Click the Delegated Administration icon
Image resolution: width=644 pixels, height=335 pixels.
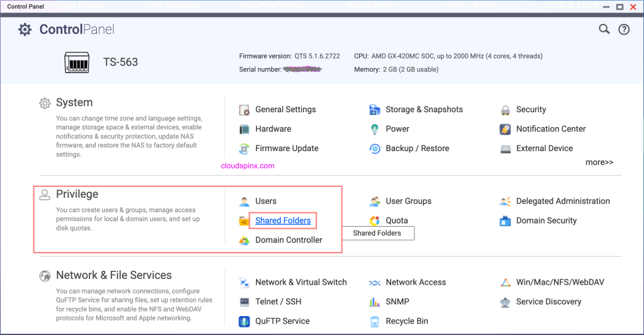[505, 202]
